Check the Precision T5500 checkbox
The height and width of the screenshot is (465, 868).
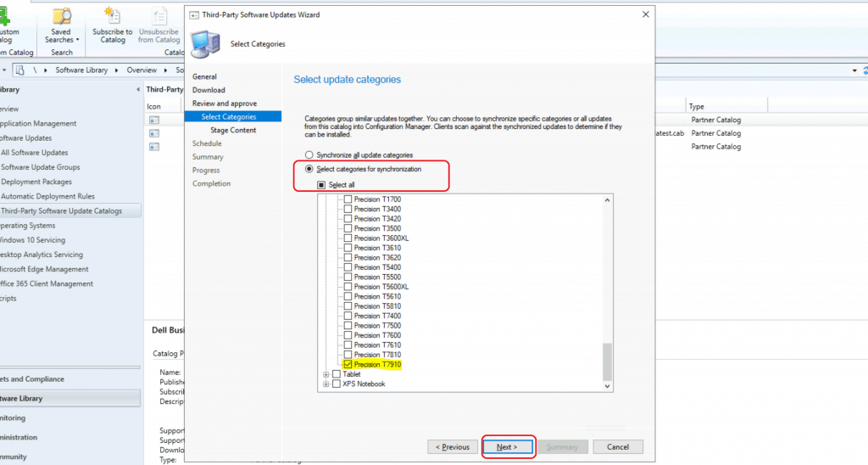pyautogui.click(x=348, y=277)
